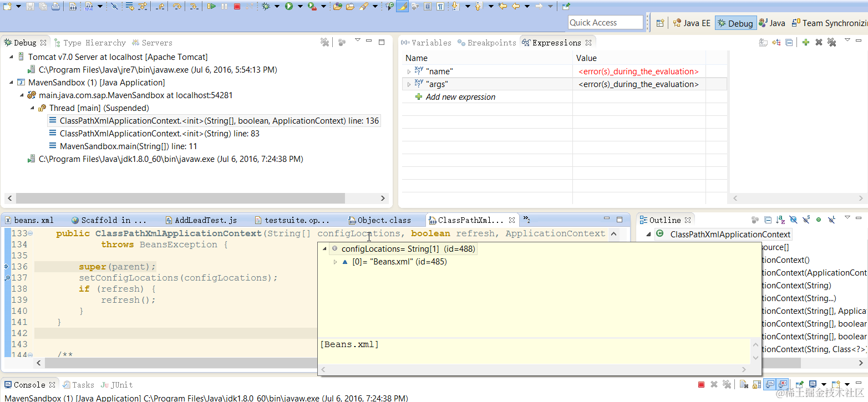The width and height of the screenshot is (868, 402).
Task: Expand the "name" expression row
Action: click(409, 72)
